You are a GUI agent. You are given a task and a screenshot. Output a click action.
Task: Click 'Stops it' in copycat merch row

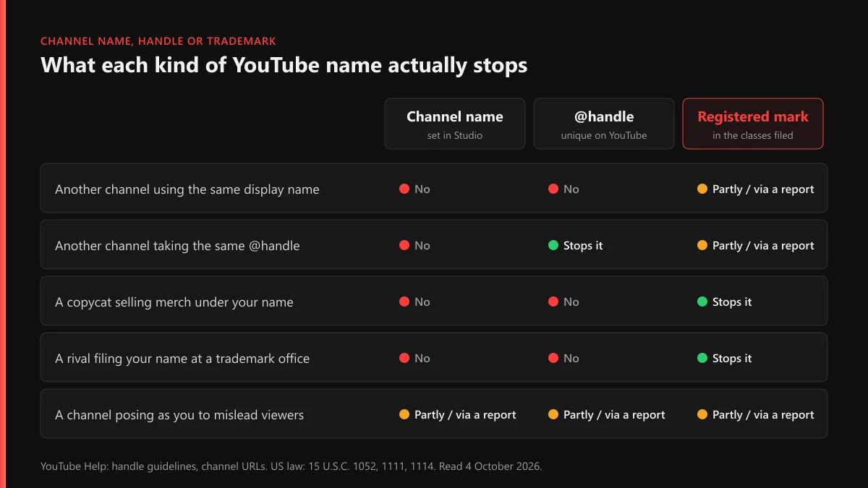tap(725, 302)
